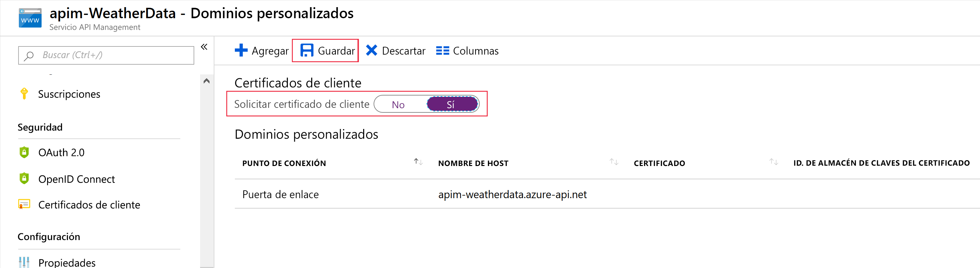This screenshot has height=268, width=980.
Task: Click the Columnas button label
Action: [x=476, y=51]
